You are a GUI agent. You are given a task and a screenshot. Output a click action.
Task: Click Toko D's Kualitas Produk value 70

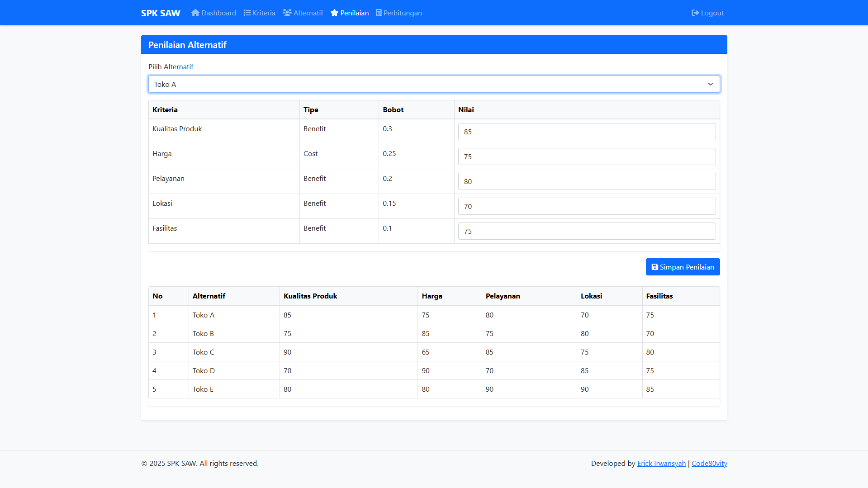(x=287, y=370)
